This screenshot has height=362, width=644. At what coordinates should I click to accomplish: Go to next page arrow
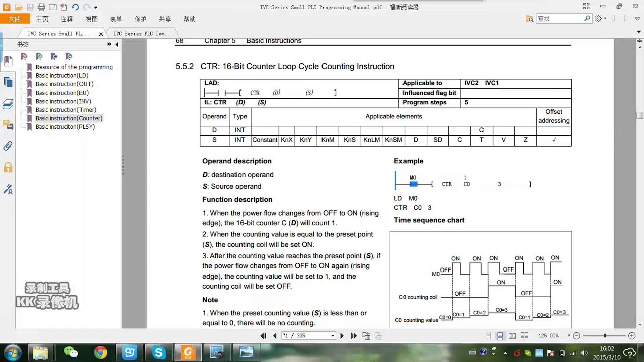point(342,335)
